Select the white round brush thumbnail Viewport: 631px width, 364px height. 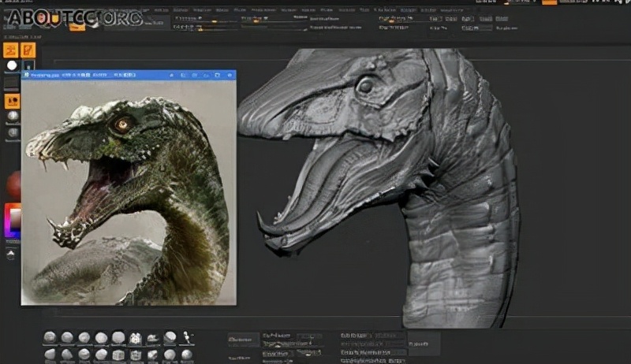point(12,66)
